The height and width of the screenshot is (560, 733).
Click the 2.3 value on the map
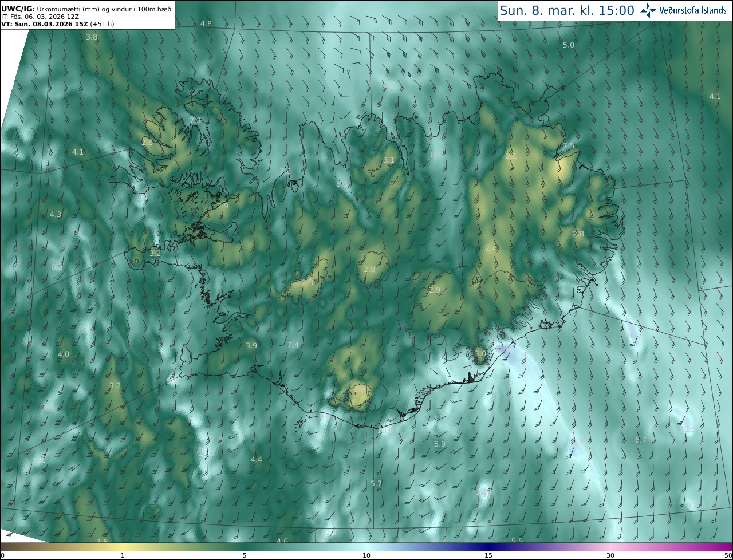coord(308,282)
